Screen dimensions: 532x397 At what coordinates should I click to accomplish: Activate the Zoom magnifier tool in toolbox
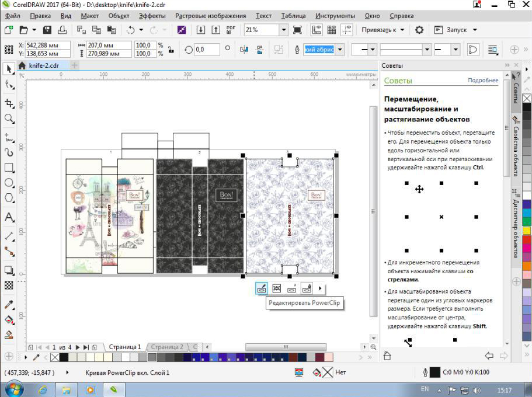pyautogui.click(x=9, y=119)
